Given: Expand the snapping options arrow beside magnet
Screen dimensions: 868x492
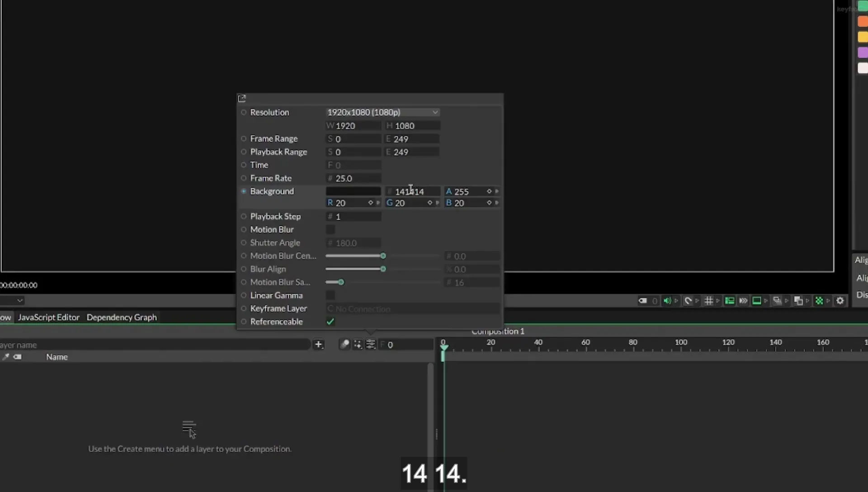Looking at the screenshot, I should point(697,301).
